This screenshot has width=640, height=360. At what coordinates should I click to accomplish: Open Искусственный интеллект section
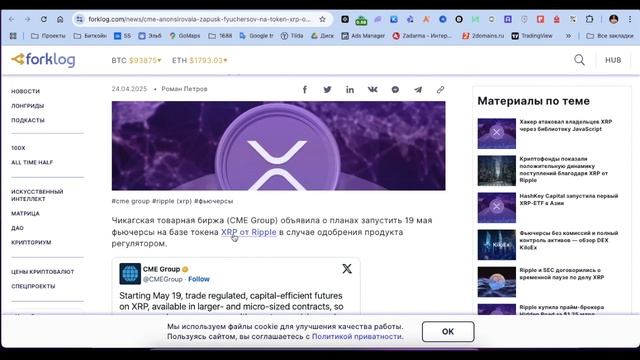click(37, 195)
